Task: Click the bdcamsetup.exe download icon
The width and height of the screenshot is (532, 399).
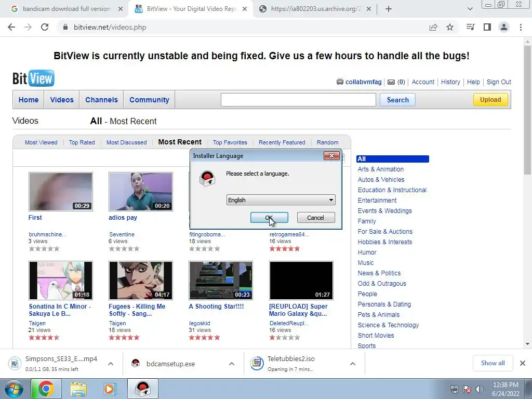Action: pos(136,363)
